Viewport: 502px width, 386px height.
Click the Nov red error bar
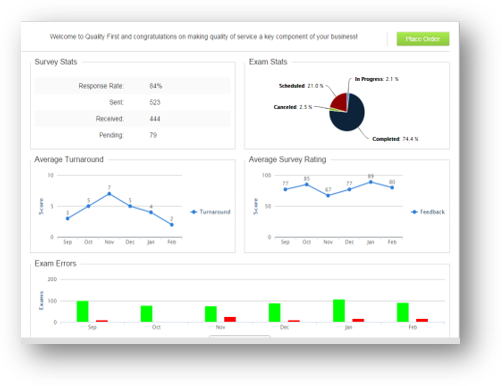coord(230,319)
